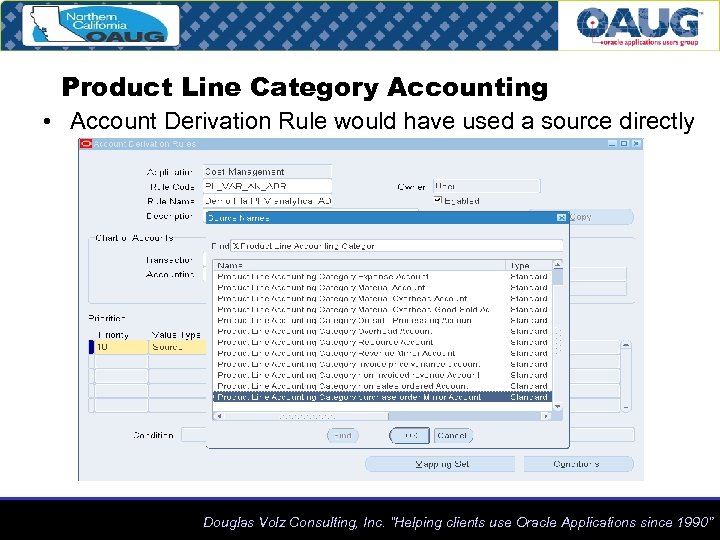Select highlighted Purchase Order Mirror Account row
The image size is (720, 540).
coord(382,397)
